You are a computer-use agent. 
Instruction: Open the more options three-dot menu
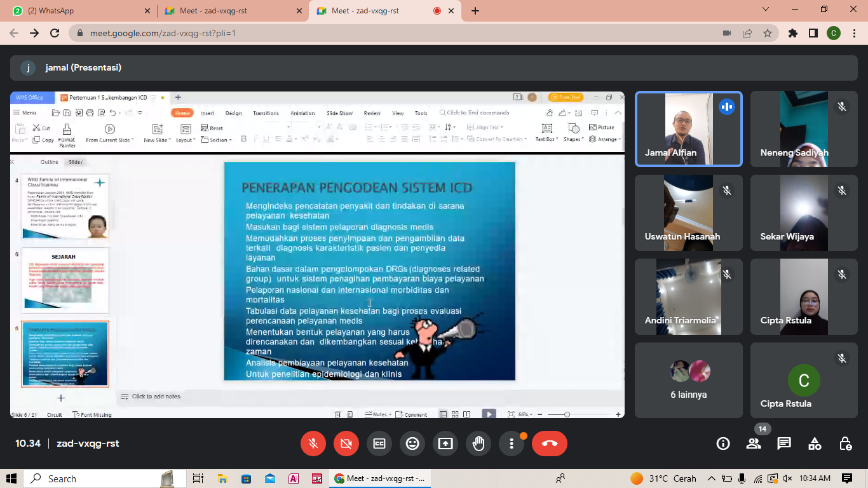coord(512,444)
